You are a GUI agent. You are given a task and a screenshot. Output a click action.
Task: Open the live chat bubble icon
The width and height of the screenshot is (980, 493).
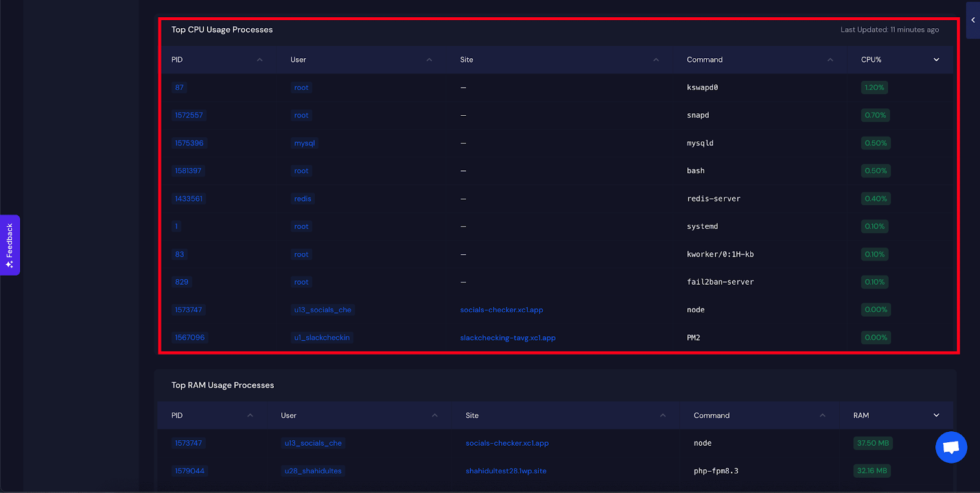[951, 448]
